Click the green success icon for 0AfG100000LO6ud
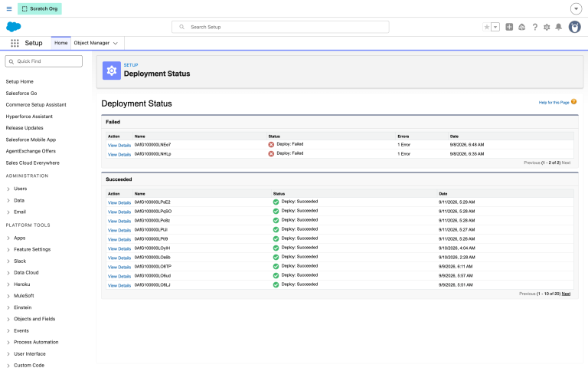The image size is (588, 368). (x=276, y=276)
